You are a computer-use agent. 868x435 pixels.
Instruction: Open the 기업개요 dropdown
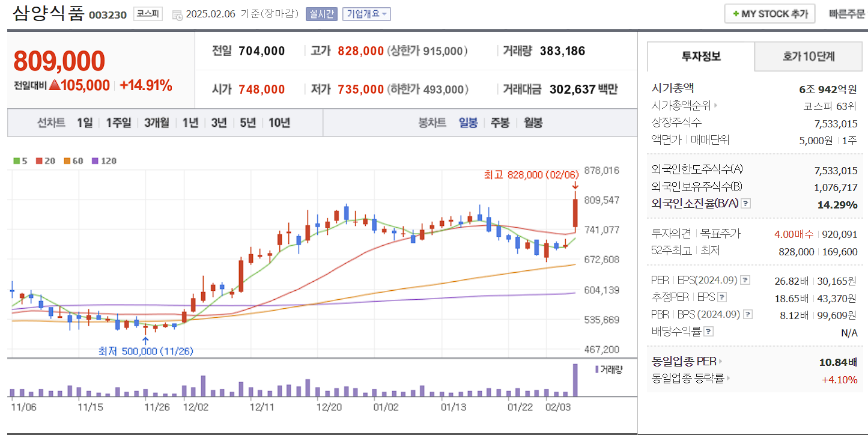tap(366, 14)
